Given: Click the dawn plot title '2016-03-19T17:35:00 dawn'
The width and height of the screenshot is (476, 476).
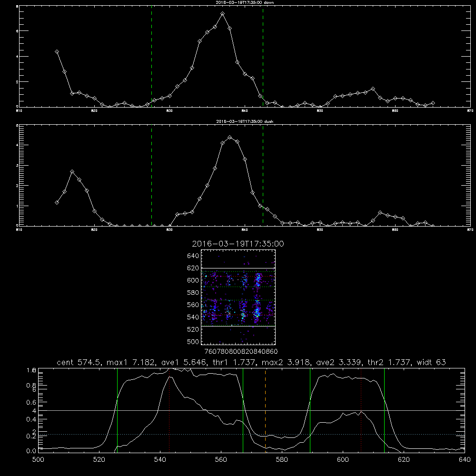Looking at the screenshot, I should tap(245, 2).
